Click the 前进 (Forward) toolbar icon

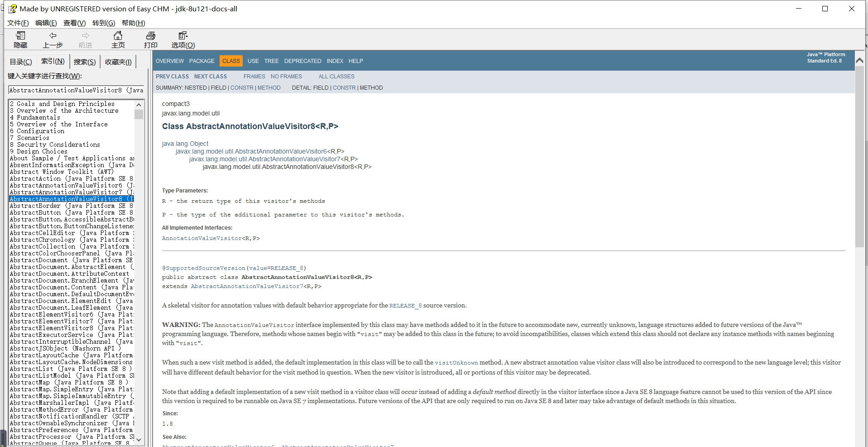click(x=86, y=39)
